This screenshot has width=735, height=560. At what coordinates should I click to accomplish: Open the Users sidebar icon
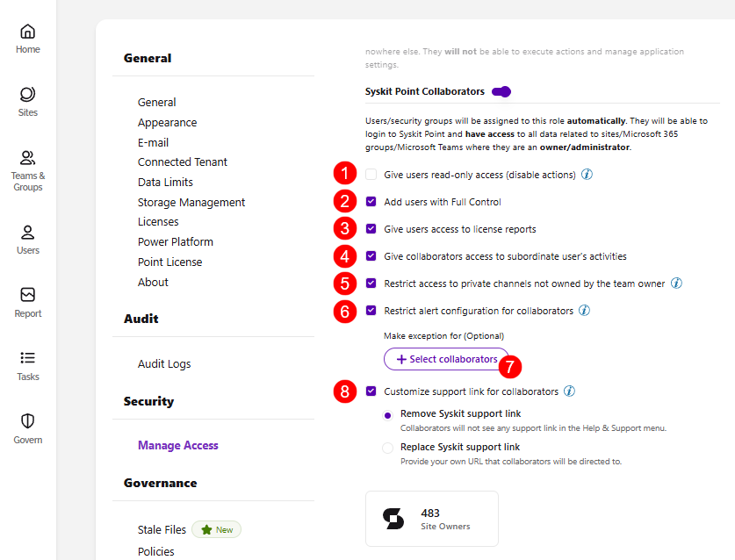pyautogui.click(x=27, y=232)
